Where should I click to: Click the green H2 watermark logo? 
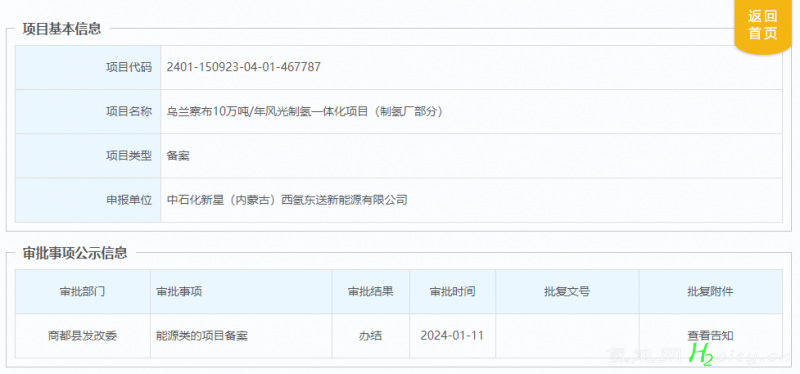(x=700, y=354)
